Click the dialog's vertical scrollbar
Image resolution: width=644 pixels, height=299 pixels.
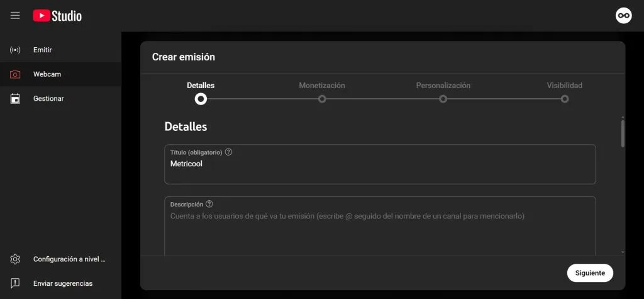pos(623,133)
